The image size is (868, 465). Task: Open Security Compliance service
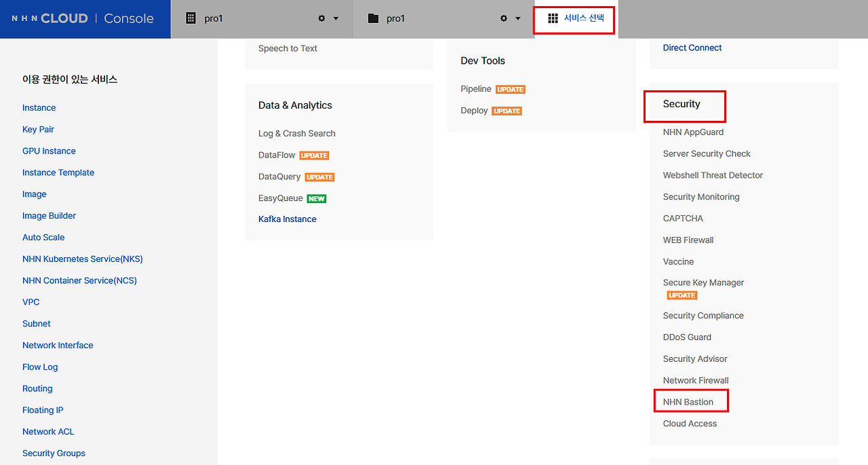coord(703,316)
